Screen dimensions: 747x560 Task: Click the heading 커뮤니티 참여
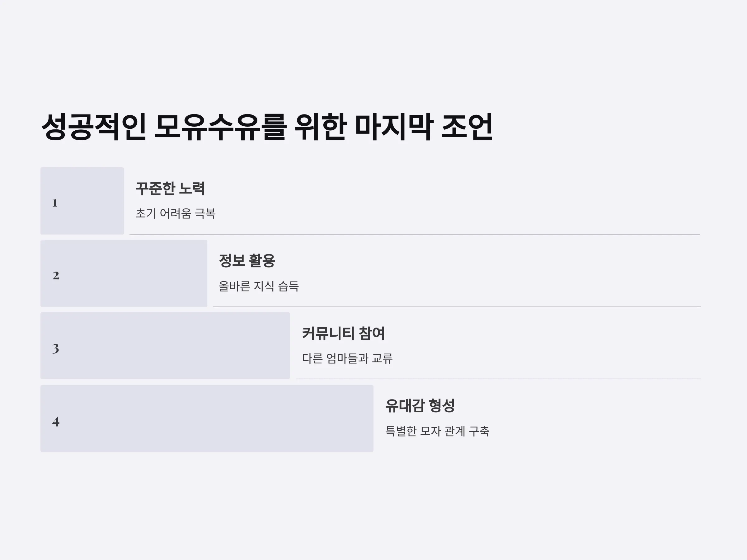[x=343, y=334]
